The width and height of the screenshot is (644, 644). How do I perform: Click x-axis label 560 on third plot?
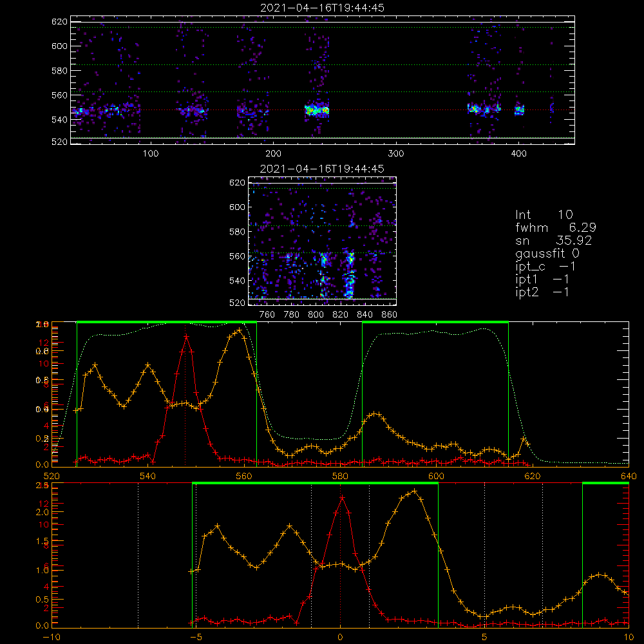[244, 476]
